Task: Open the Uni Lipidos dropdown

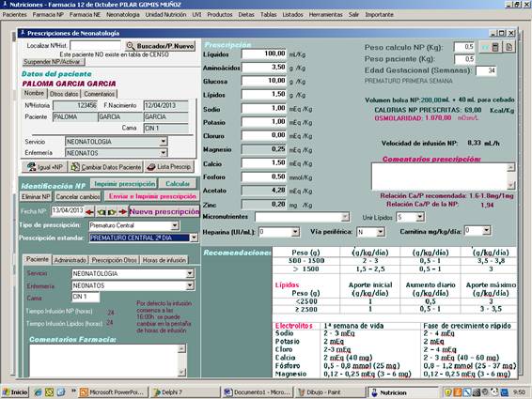Action: (420, 217)
